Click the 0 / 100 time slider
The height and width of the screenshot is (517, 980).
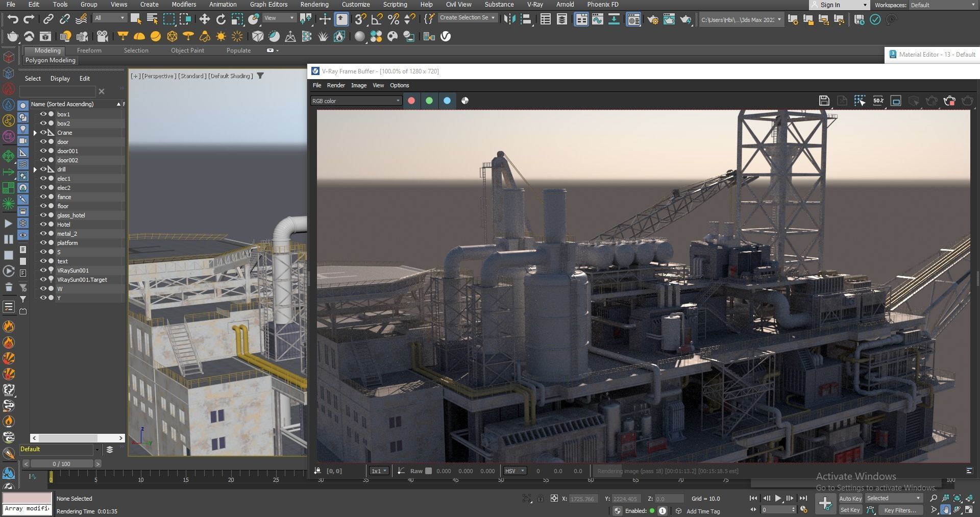click(61, 464)
